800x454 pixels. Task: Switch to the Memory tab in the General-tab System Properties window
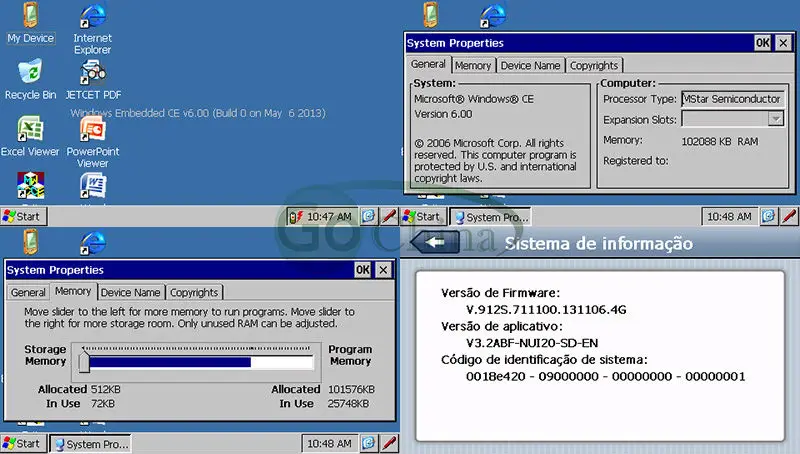(472, 65)
